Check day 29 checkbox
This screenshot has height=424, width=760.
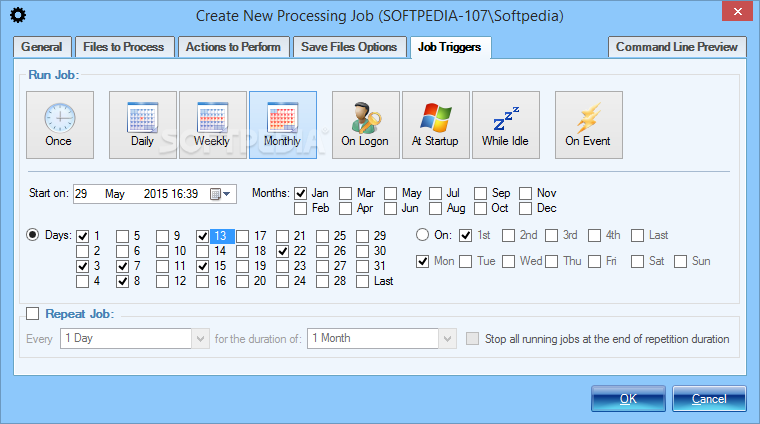coord(363,236)
